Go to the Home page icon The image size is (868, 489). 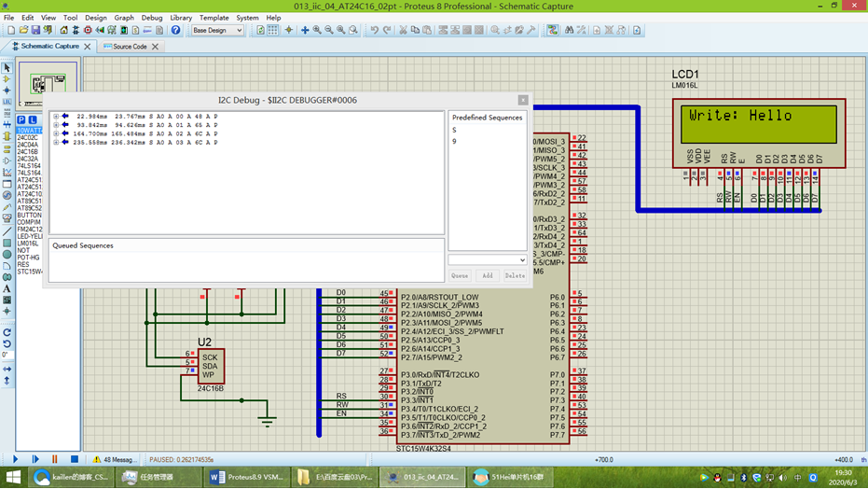point(63,31)
